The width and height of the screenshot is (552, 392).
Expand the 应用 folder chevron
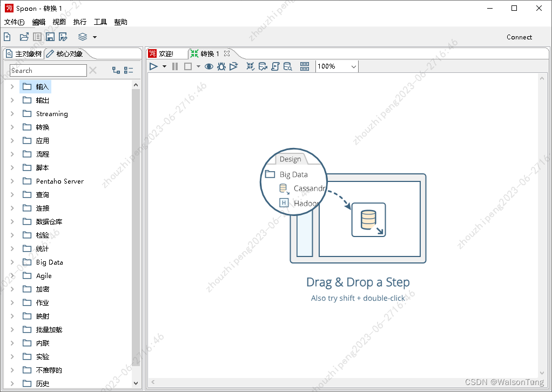[x=12, y=140]
